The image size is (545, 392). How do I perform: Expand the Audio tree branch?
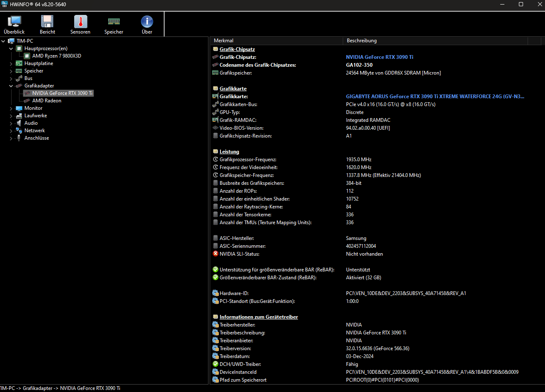11,123
